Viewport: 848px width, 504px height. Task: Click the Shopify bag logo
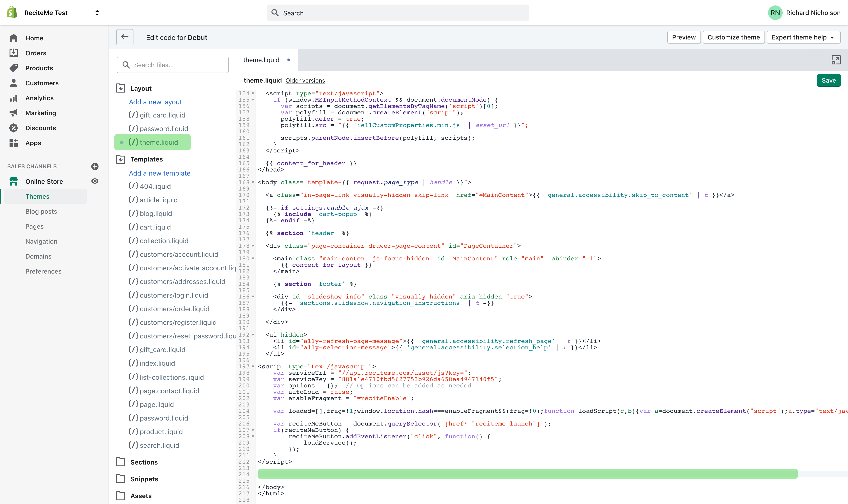click(12, 12)
